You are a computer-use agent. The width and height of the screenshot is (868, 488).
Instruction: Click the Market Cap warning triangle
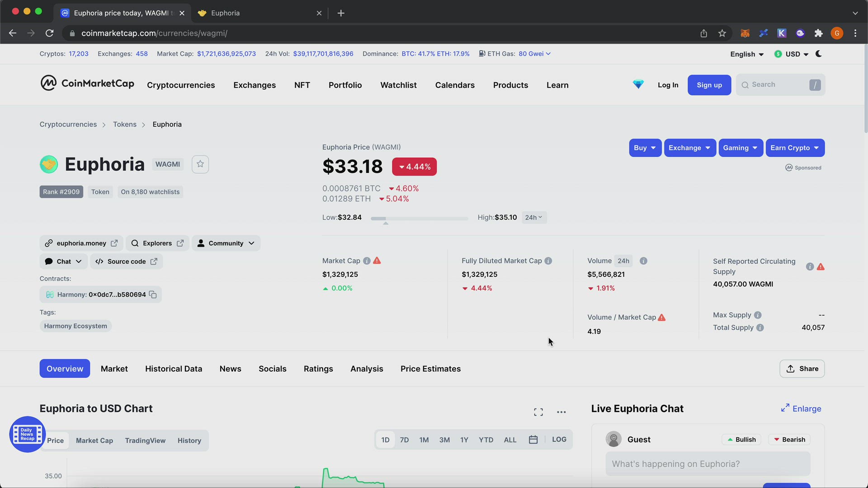(x=377, y=261)
